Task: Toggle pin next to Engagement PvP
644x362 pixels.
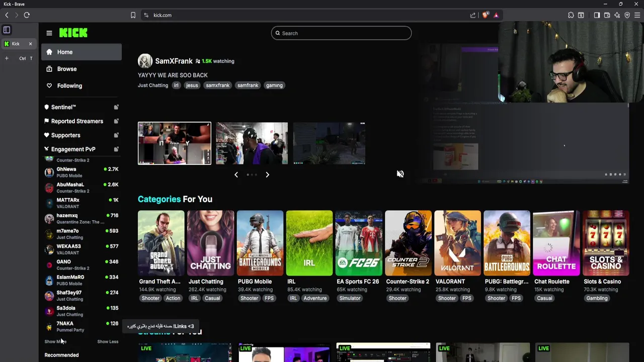Action: pyautogui.click(x=116, y=149)
